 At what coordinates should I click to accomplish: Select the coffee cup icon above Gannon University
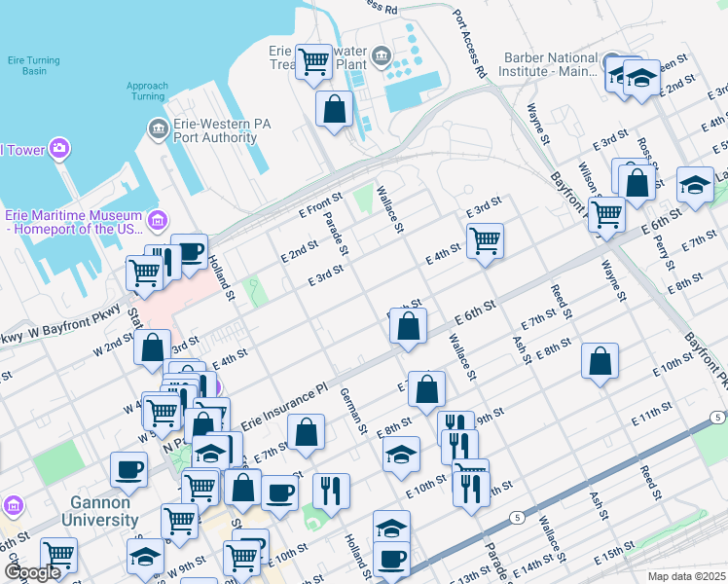[x=128, y=470]
